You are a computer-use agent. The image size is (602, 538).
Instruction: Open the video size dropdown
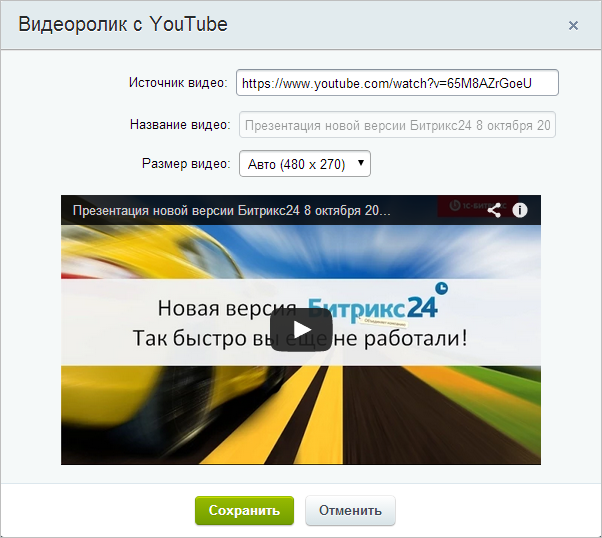pos(305,164)
